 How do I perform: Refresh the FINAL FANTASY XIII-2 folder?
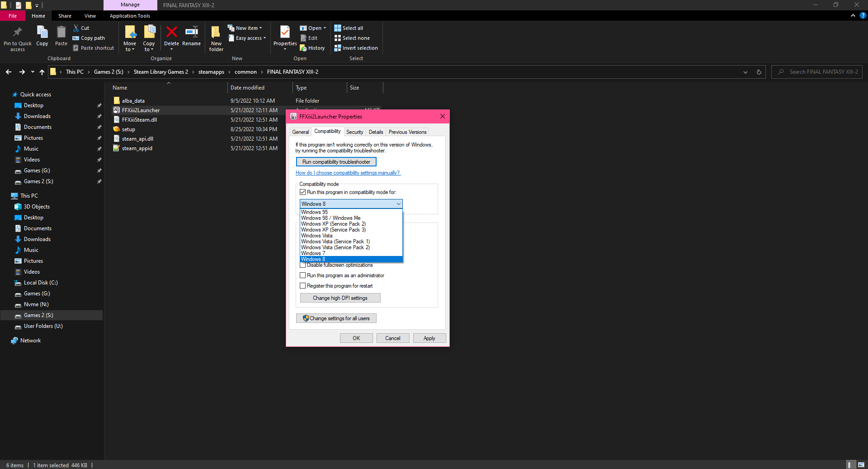(759, 72)
